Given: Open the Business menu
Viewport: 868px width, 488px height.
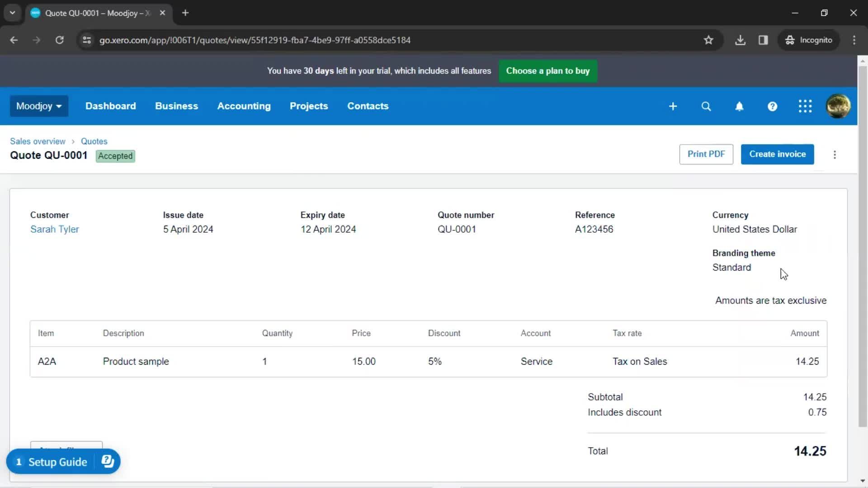Looking at the screenshot, I should pyautogui.click(x=176, y=106).
